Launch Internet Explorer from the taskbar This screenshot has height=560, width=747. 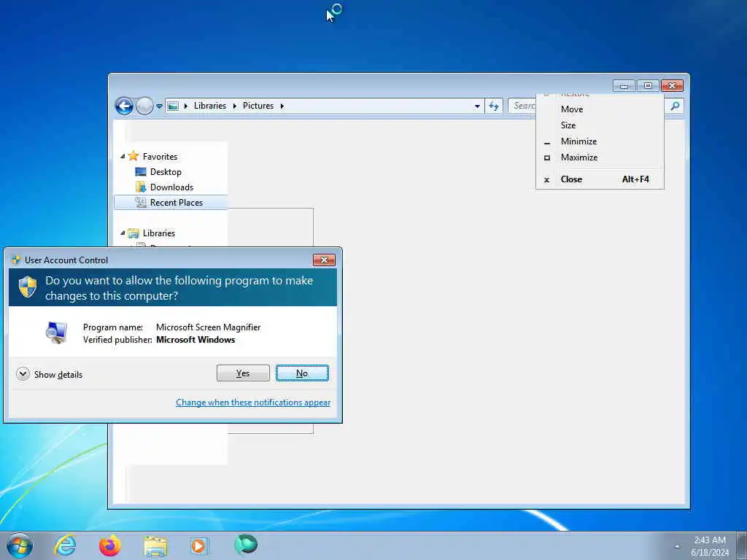coord(65,545)
